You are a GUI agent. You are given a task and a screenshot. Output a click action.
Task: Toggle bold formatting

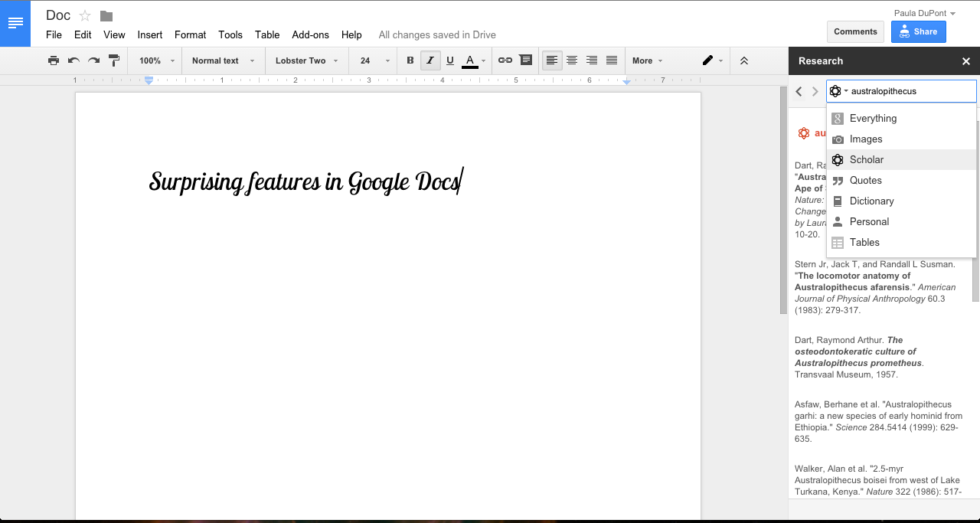(410, 60)
